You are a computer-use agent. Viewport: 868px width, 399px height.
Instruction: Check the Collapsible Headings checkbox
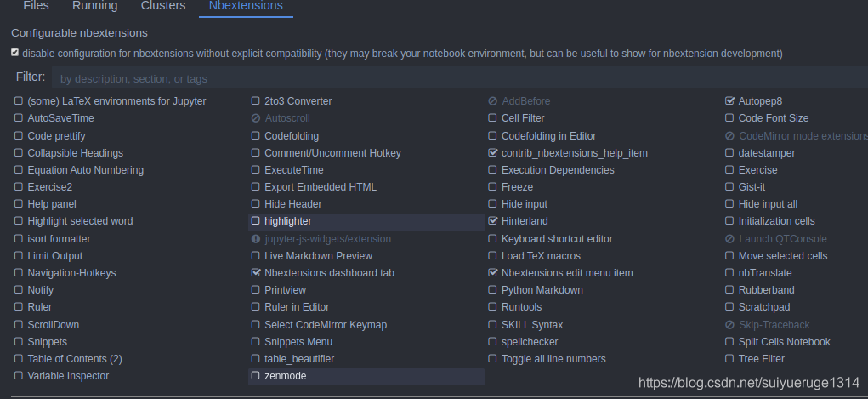point(18,152)
